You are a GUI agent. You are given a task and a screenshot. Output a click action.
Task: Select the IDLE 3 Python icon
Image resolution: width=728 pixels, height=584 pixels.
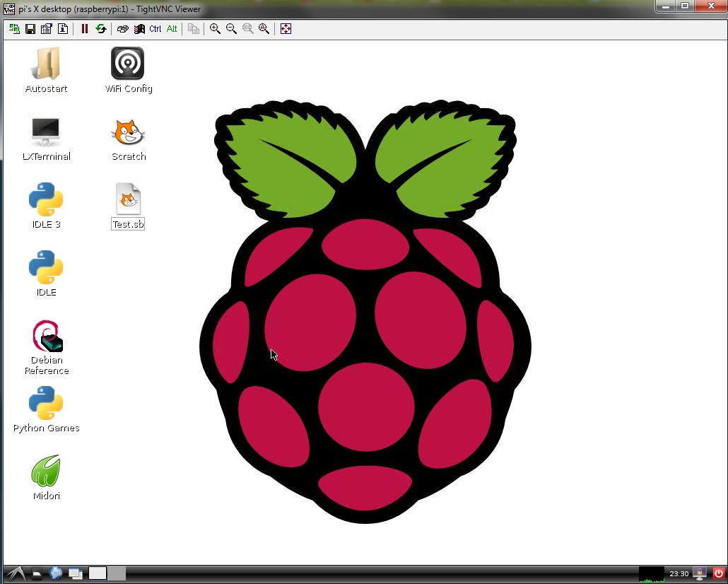coord(46,199)
